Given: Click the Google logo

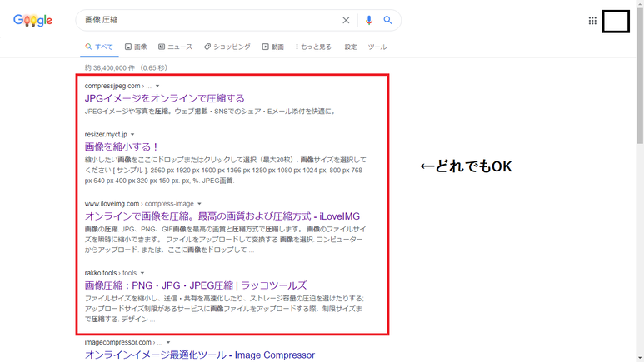Looking at the screenshot, I should click(32, 20).
